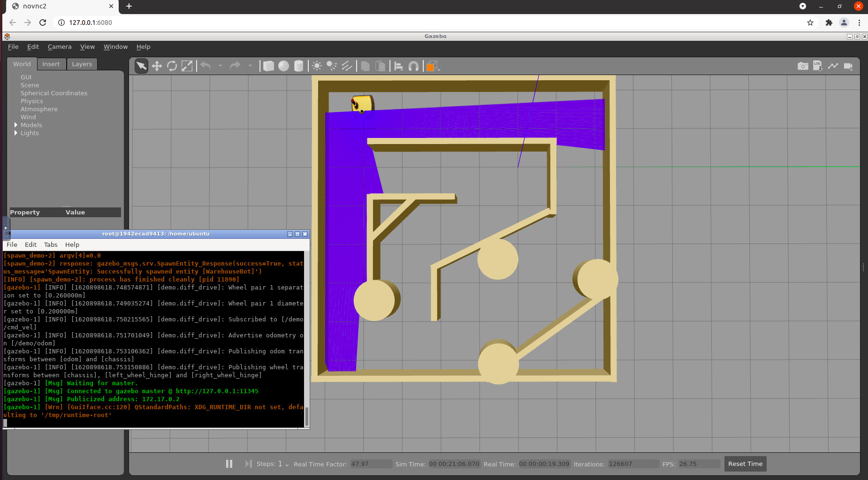Expand the Lights tree node
868x480 pixels.
point(16,133)
